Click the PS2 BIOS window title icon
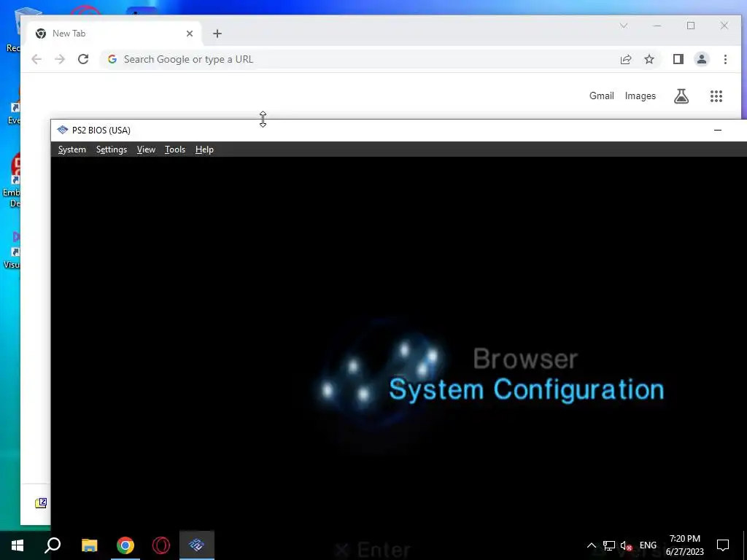The image size is (747, 560). (x=63, y=130)
